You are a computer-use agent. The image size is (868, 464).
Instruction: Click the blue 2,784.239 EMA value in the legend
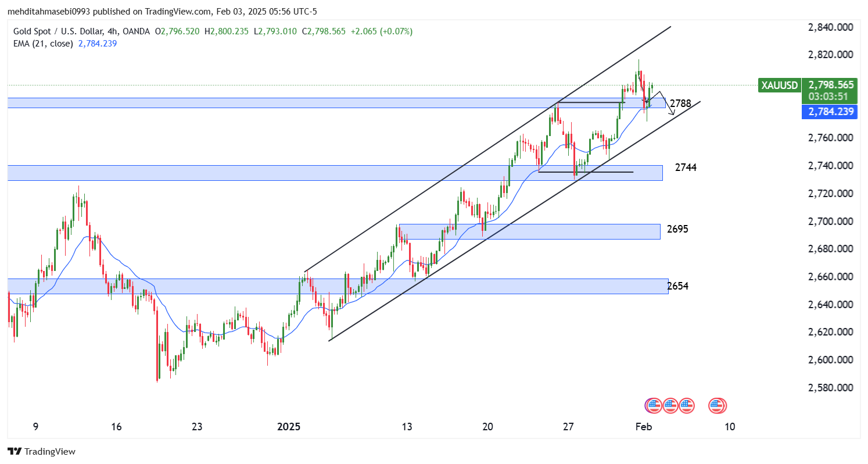click(98, 43)
